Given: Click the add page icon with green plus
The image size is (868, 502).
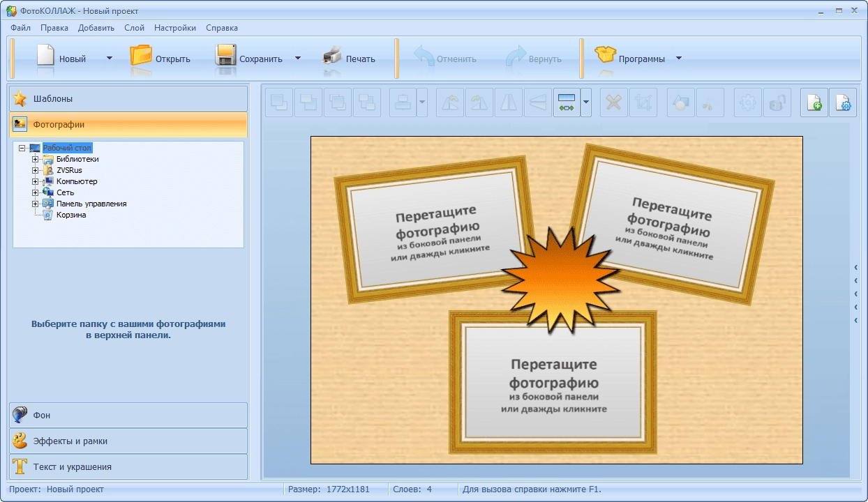Looking at the screenshot, I should (814, 102).
